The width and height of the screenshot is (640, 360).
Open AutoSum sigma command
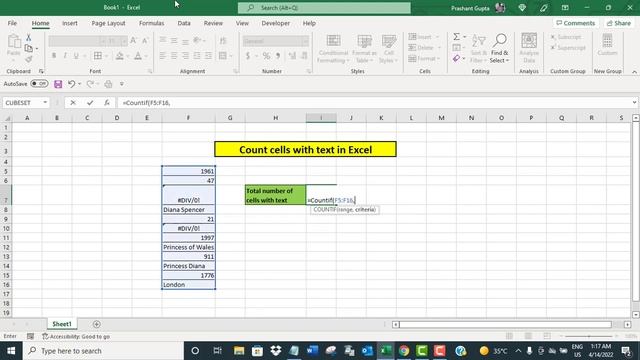coord(456,37)
